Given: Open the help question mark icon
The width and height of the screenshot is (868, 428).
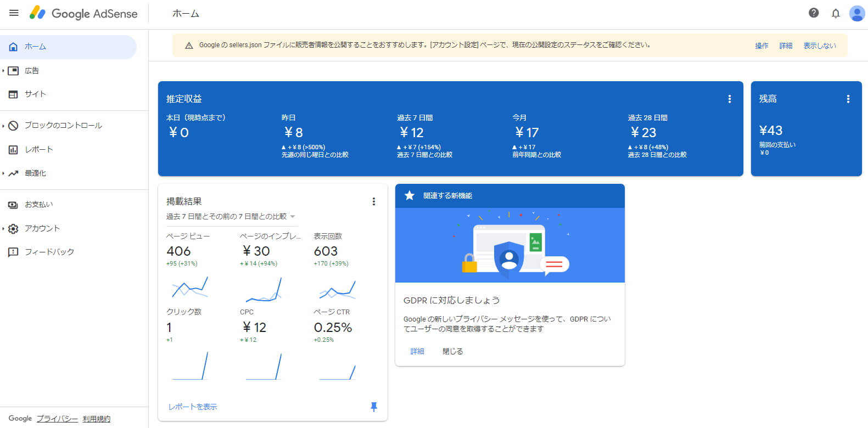Looking at the screenshot, I should (814, 13).
